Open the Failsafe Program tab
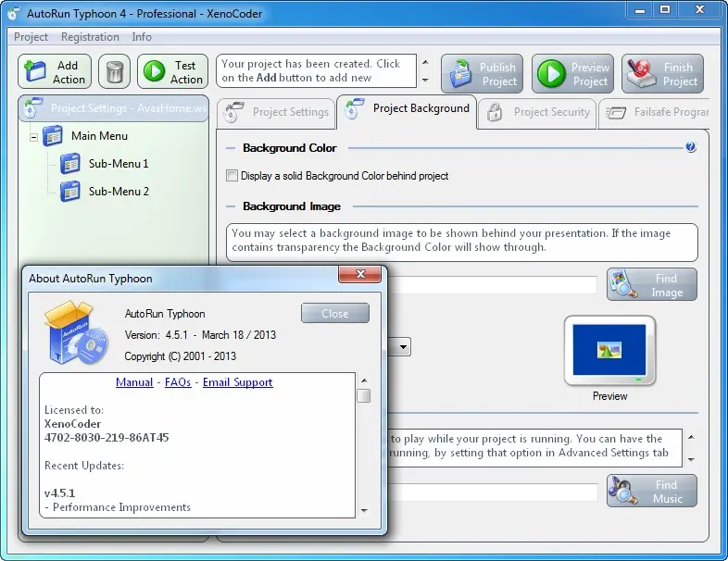728x561 pixels. (655, 113)
